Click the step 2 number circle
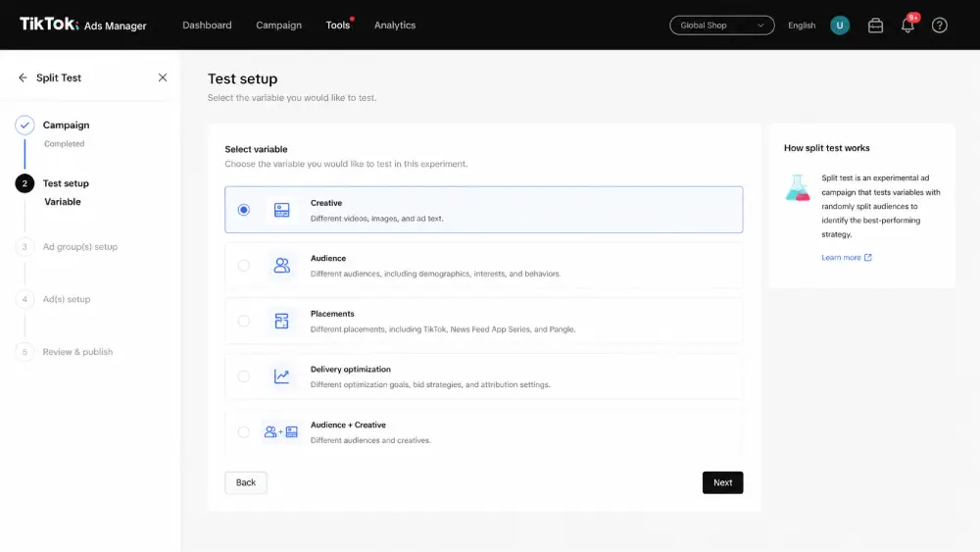The image size is (980, 552). [24, 183]
